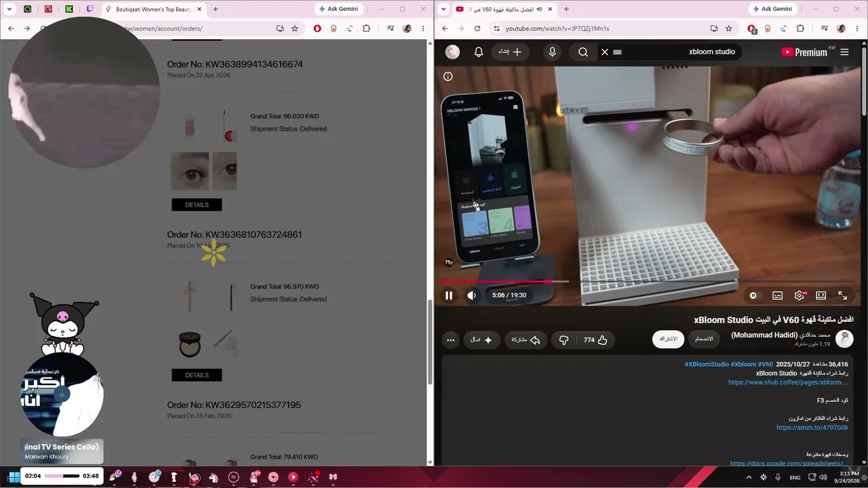The width and height of the screenshot is (868, 488).
Task: Expand tab search arrow in YouTube window
Action: click(x=443, y=9)
